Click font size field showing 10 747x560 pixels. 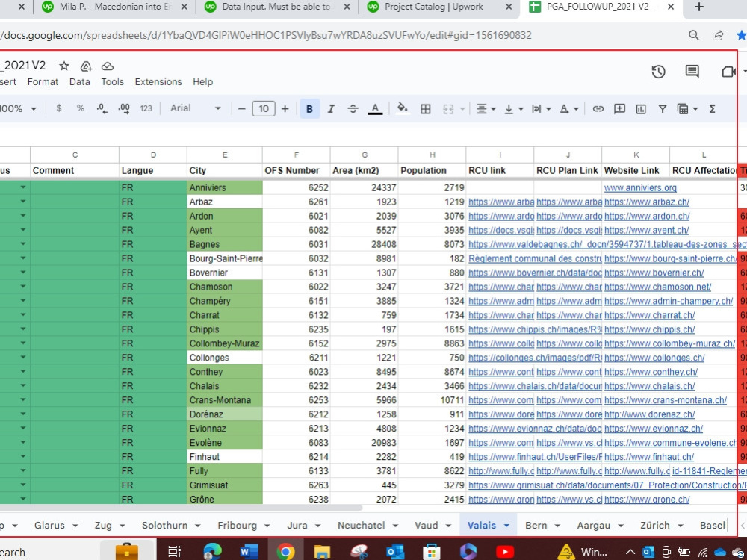pyautogui.click(x=264, y=109)
